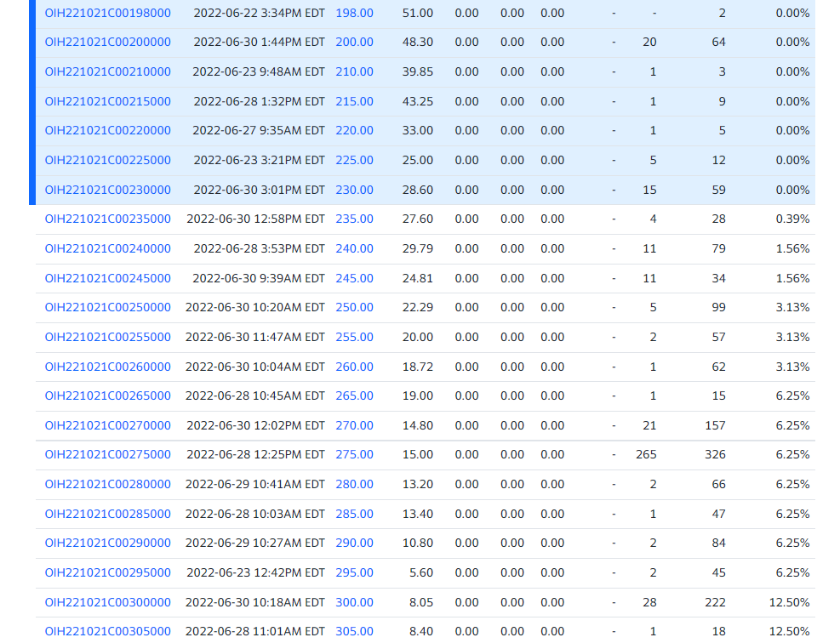Click contract OIH221021C00250000

108,307
